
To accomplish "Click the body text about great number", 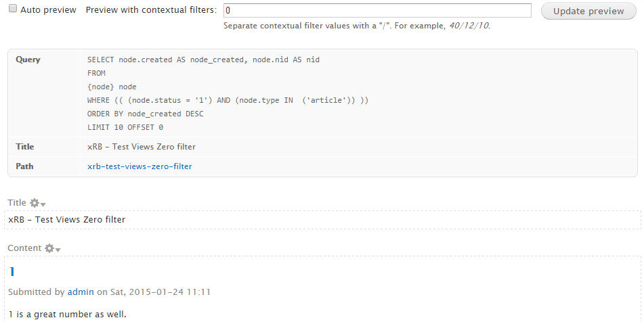I will pyautogui.click(x=67, y=314).
